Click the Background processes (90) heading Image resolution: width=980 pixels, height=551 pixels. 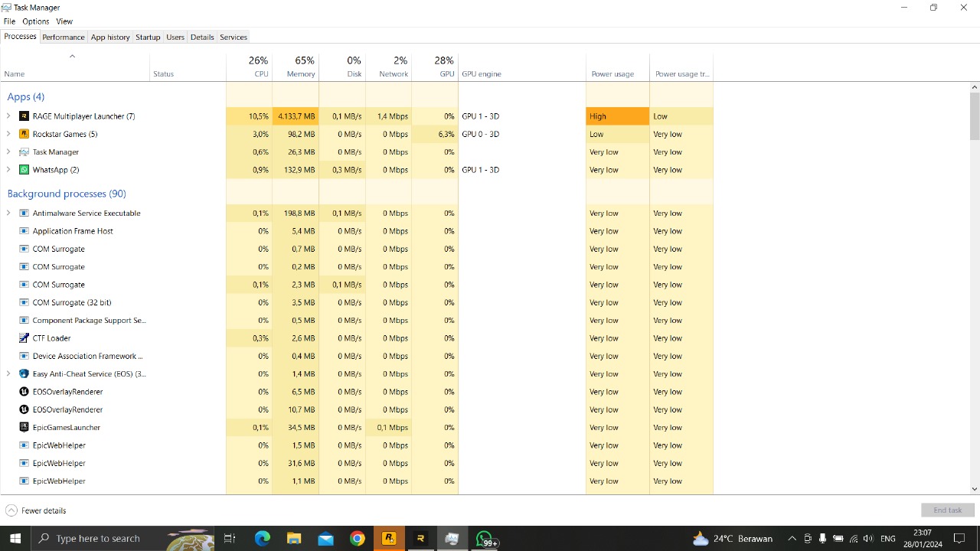point(67,194)
